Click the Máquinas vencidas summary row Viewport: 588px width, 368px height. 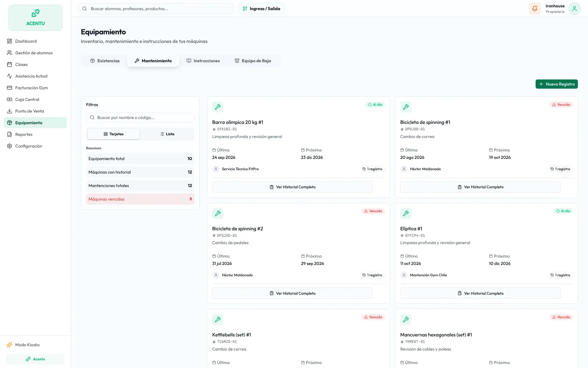(x=140, y=199)
